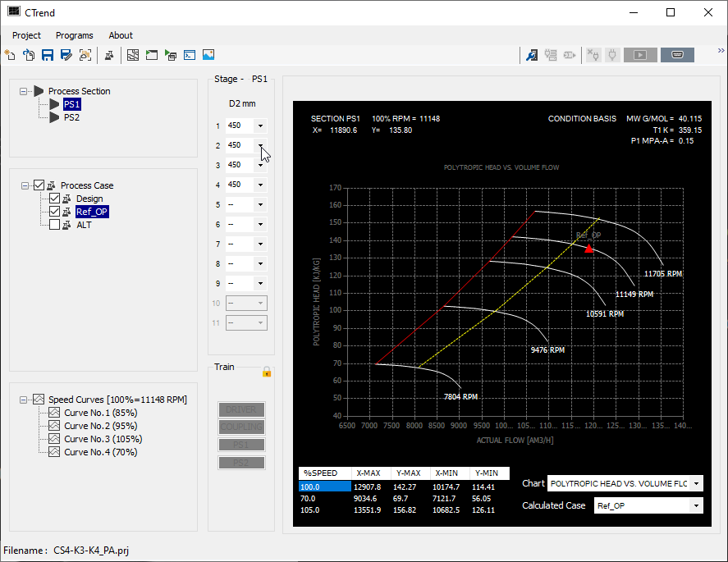Toggle the Process Case root checkbox

coord(39,185)
